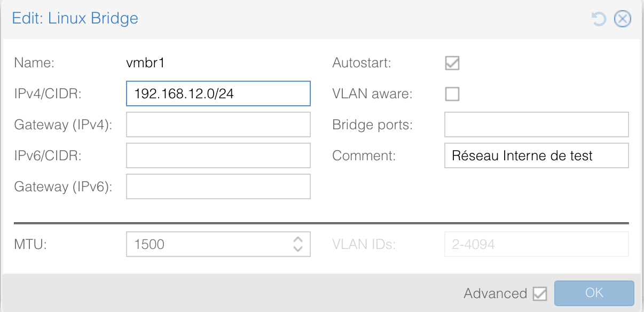Click the OK button
Viewport: 644px width, 312px height.
(594, 293)
